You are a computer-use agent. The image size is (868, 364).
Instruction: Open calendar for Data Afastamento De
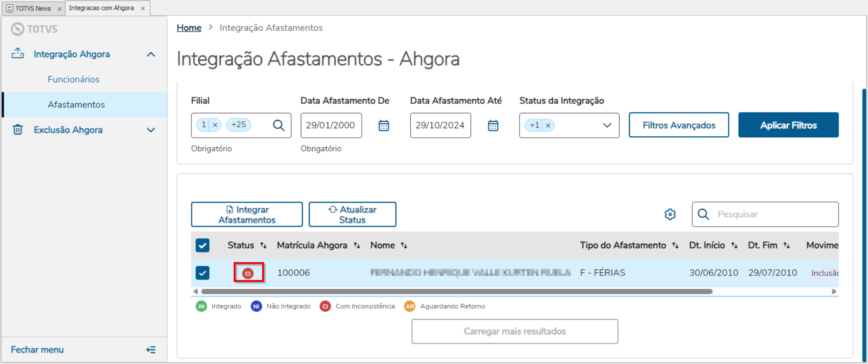(384, 125)
